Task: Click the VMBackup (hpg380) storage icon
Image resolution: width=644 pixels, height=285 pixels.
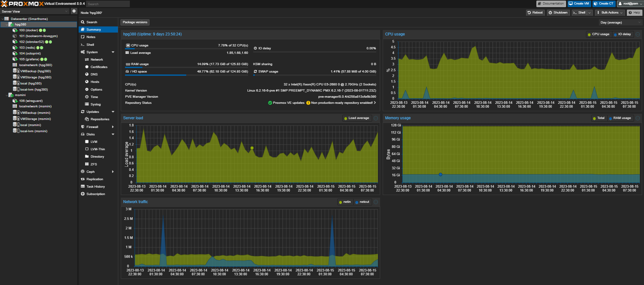Action: [16, 71]
